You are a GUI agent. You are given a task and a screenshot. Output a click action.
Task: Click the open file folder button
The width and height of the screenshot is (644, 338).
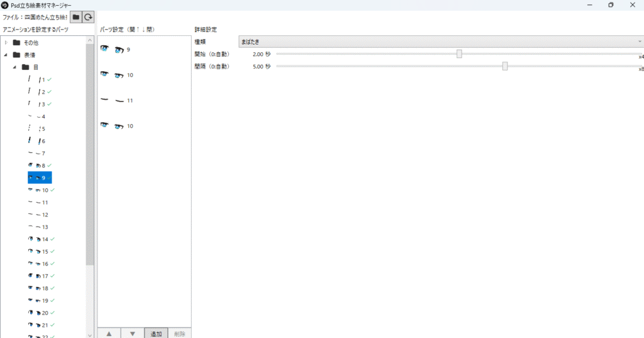point(76,17)
